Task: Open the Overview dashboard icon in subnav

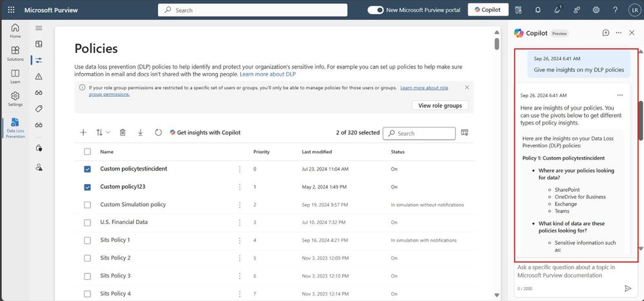Action: [x=39, y=44]
